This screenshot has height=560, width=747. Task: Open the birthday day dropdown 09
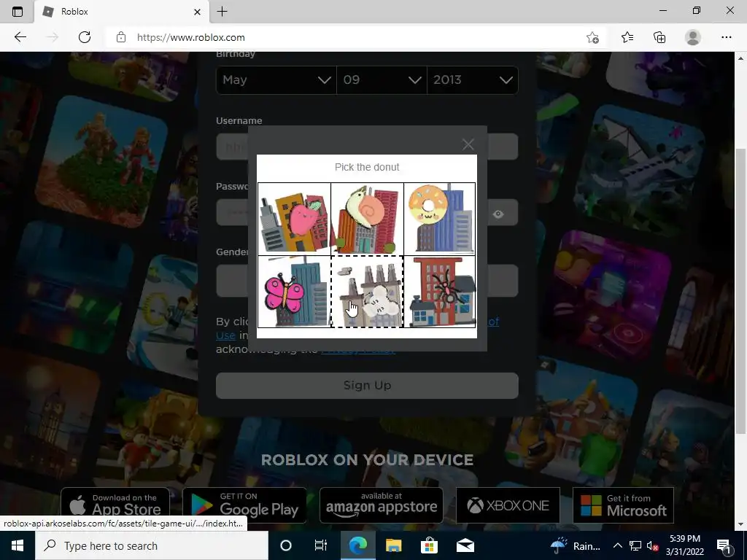coord(382,80)
